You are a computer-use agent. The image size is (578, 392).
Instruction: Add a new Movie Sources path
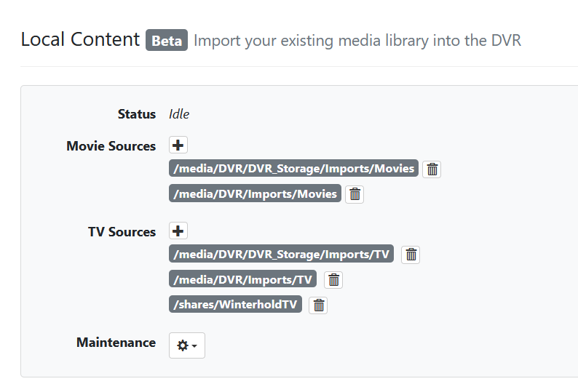click(x=178, y=145)
